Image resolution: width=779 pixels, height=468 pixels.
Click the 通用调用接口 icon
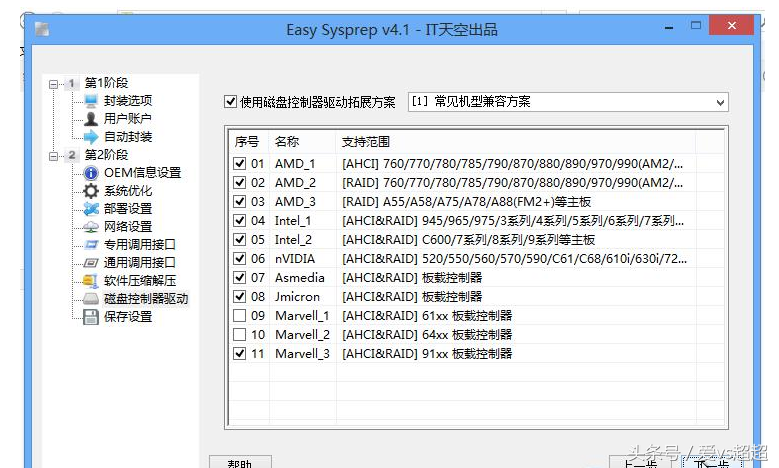point(91,262)
